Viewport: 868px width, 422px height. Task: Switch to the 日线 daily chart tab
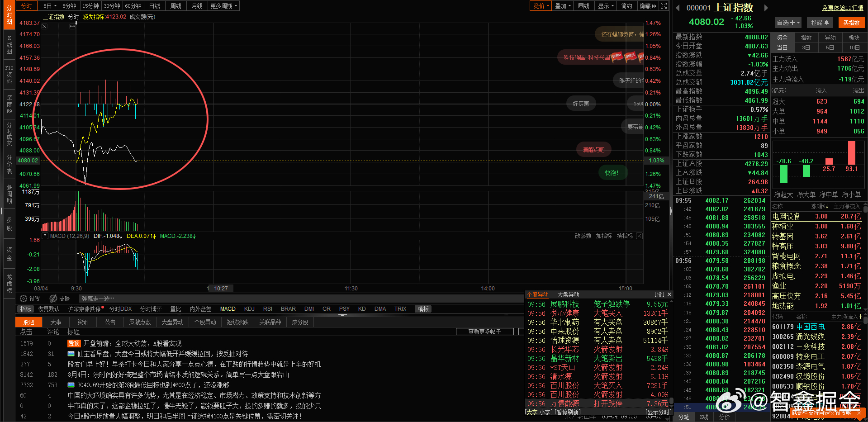(155, 6)
